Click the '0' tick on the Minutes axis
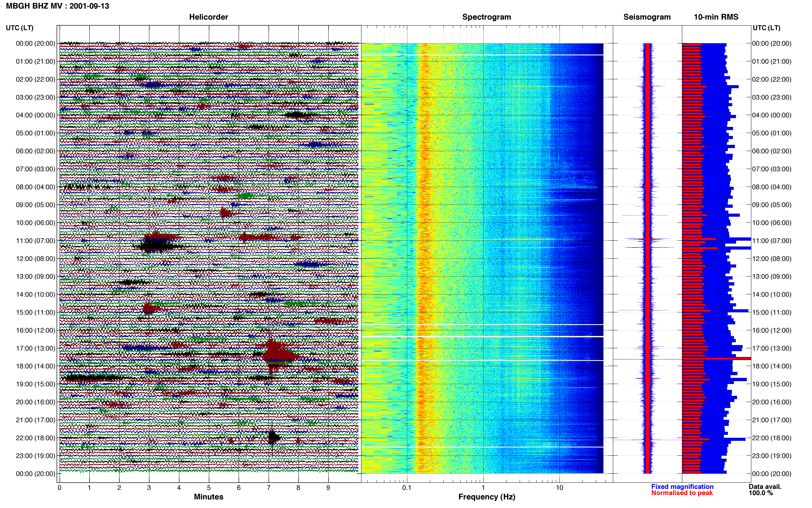812x508 pixels. click(x=59, y=488)
